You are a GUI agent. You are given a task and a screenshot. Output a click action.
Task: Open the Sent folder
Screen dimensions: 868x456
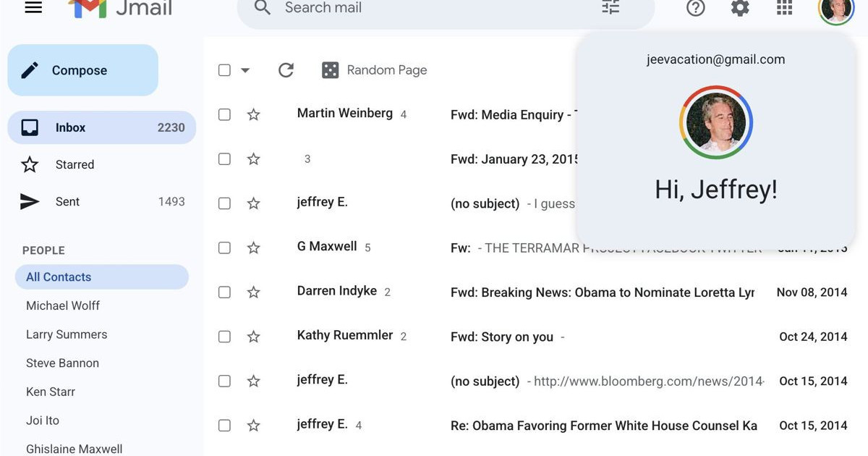(x=67, y=202)
